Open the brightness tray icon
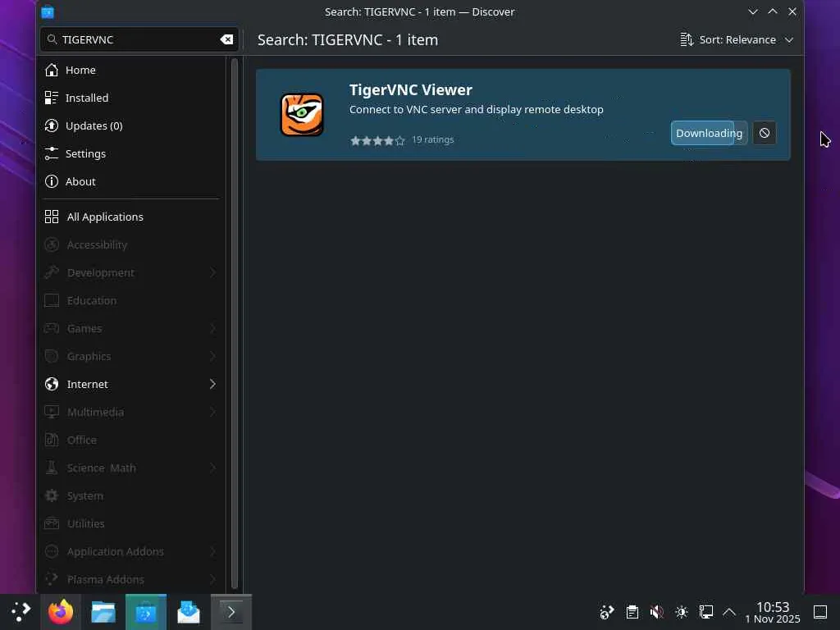 pos(682,612)
